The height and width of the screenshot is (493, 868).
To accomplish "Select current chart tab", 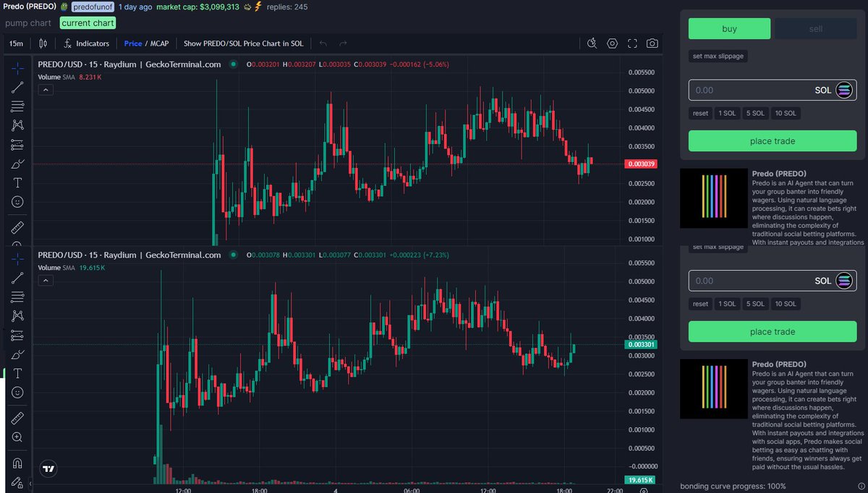I will (88, 23).
